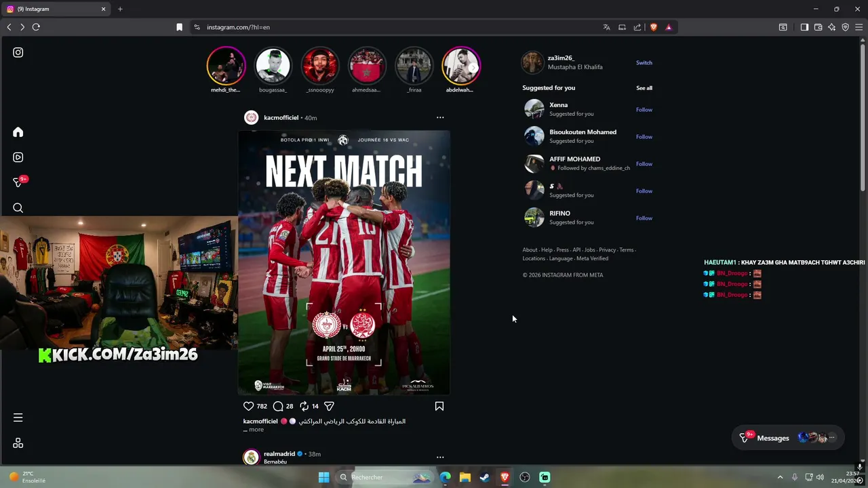Go to Home in the sidebar
868x488 pixels.
click(x=18, y=132)
